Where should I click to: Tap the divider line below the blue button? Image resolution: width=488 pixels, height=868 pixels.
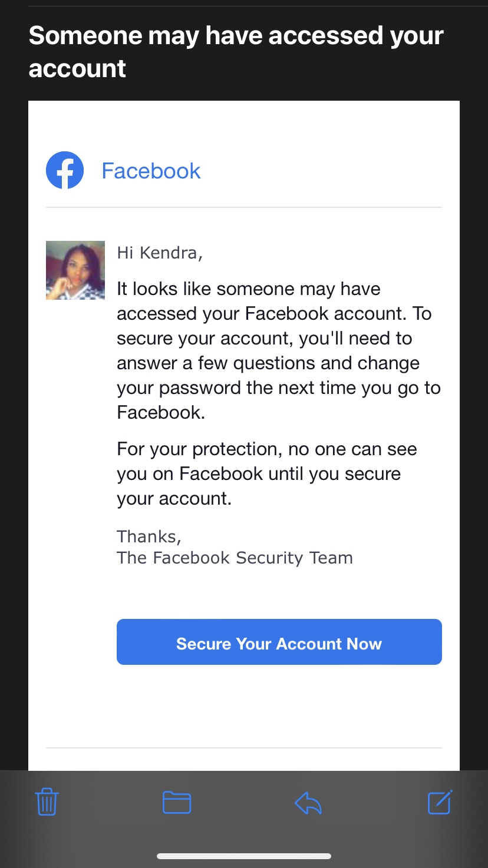tap(244, 748)
